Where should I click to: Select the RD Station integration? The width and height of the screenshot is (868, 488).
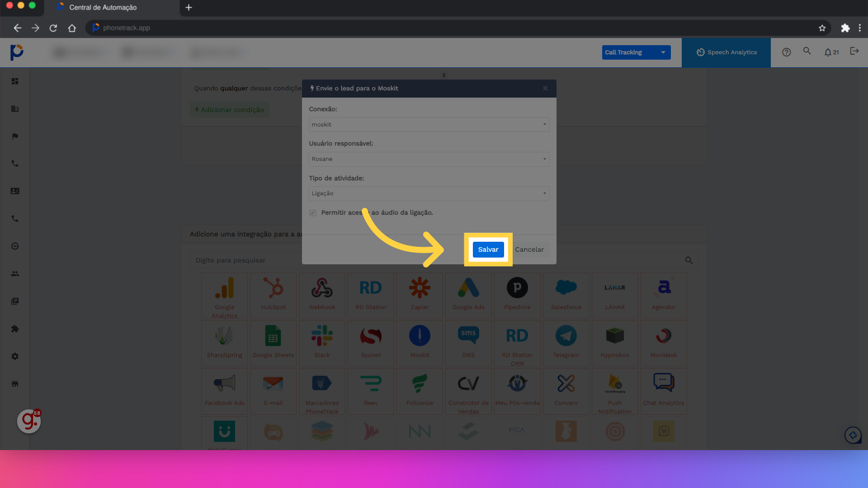(x=371, y=296)
